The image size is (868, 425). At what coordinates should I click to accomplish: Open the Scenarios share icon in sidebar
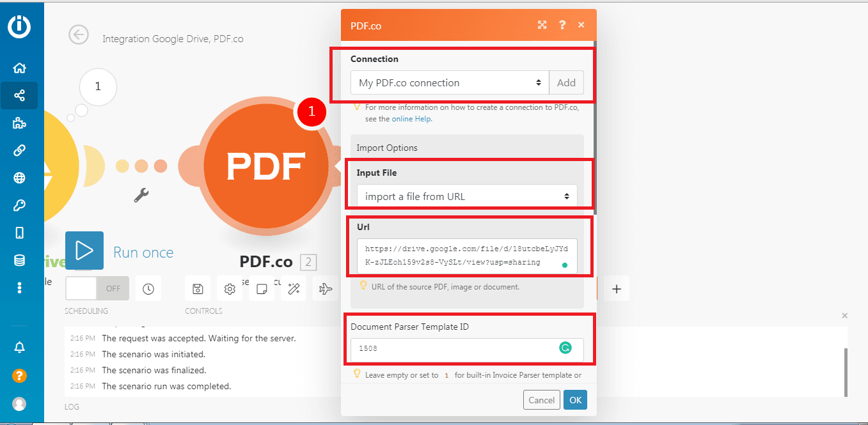pyautogui.click(x=19, y=96)
